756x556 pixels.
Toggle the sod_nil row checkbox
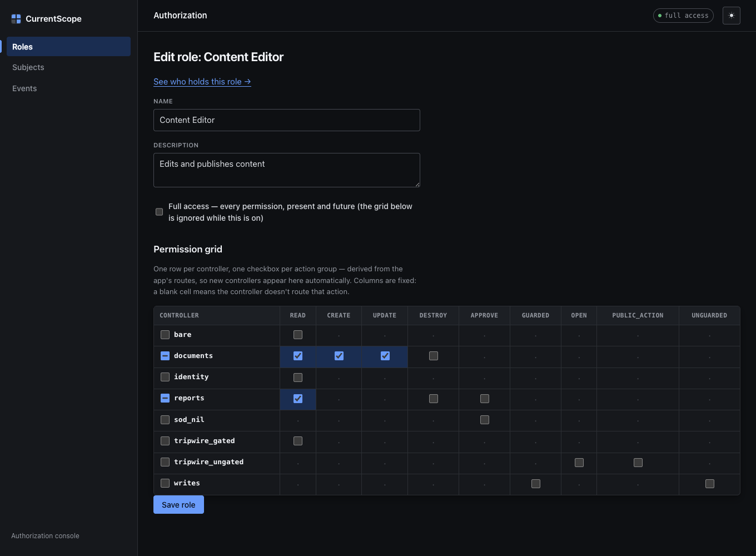point(165,420)
